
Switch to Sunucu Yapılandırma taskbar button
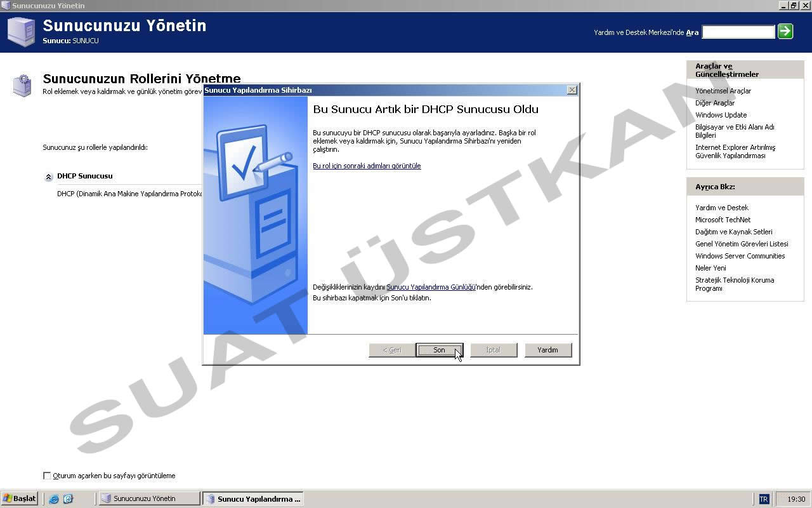(x=252, y=498)
